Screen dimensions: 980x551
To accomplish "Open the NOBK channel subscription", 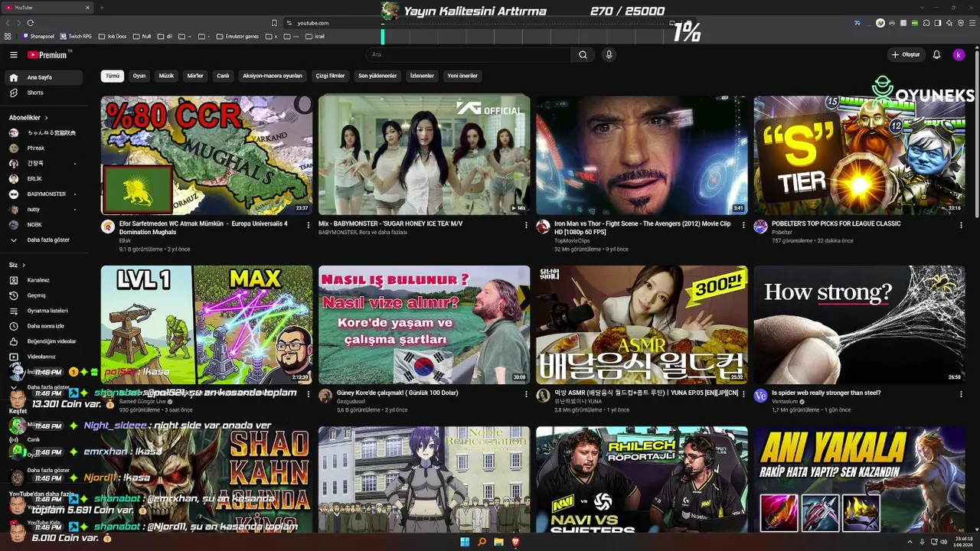I will 44,224.
